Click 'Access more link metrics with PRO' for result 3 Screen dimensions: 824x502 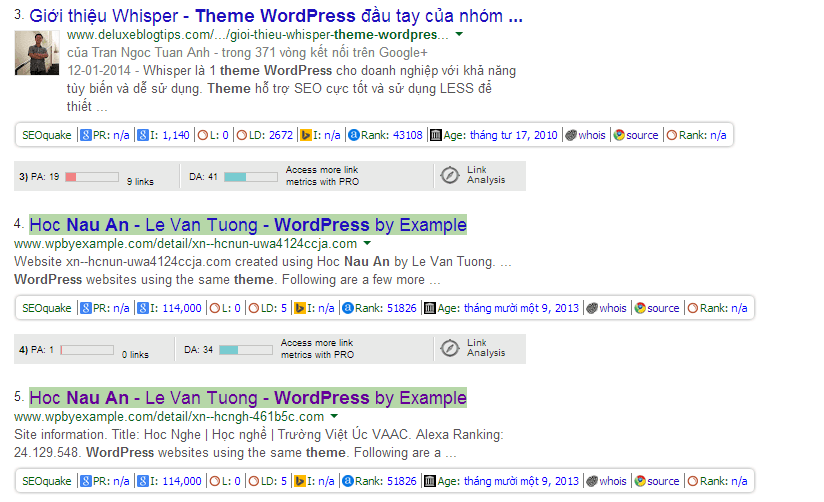click(322, 176)
